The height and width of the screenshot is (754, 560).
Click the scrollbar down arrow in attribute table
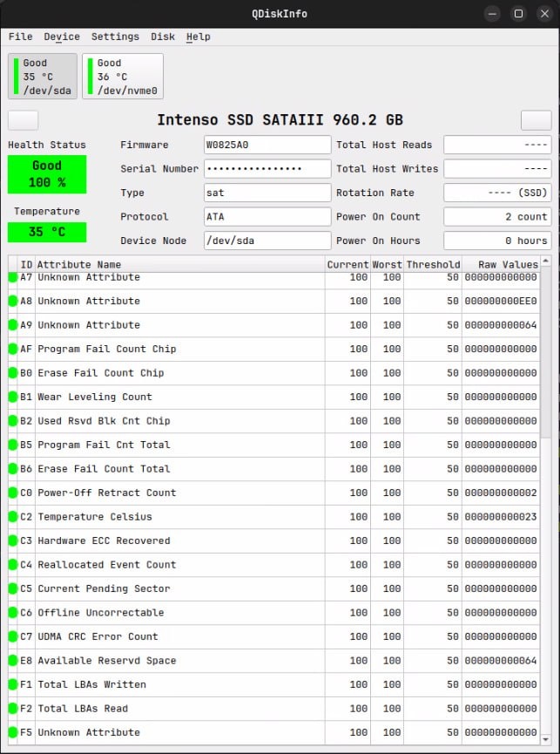pos(545,739)
